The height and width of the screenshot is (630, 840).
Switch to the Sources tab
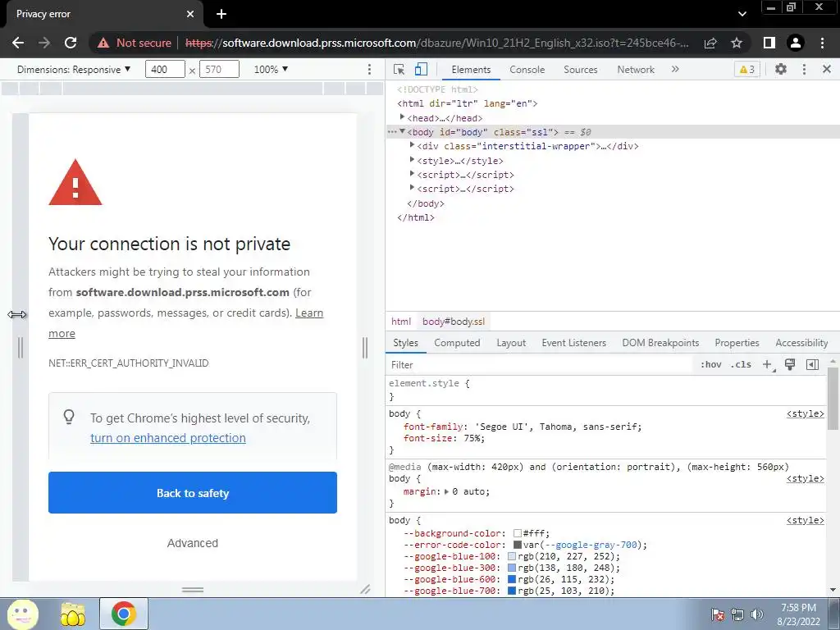click(x=581, y=70)
